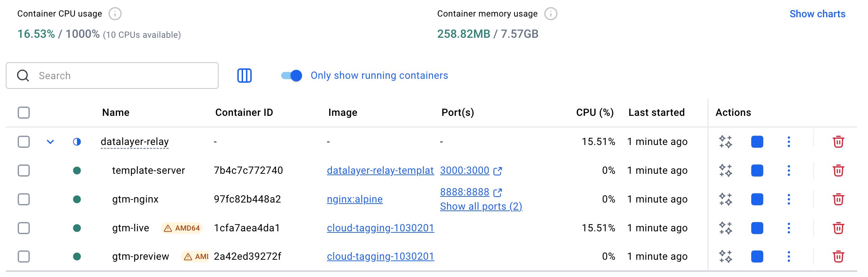Click the Container memory usage info icon
Image resolution: width=868 pixels, height=277 pixels.
[x=551, y=14]
